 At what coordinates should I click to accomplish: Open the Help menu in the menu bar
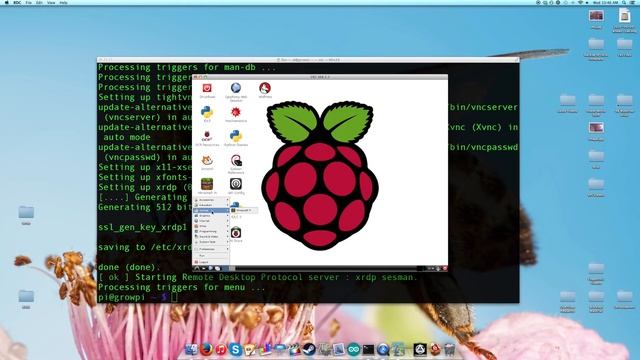click(63, 2)
